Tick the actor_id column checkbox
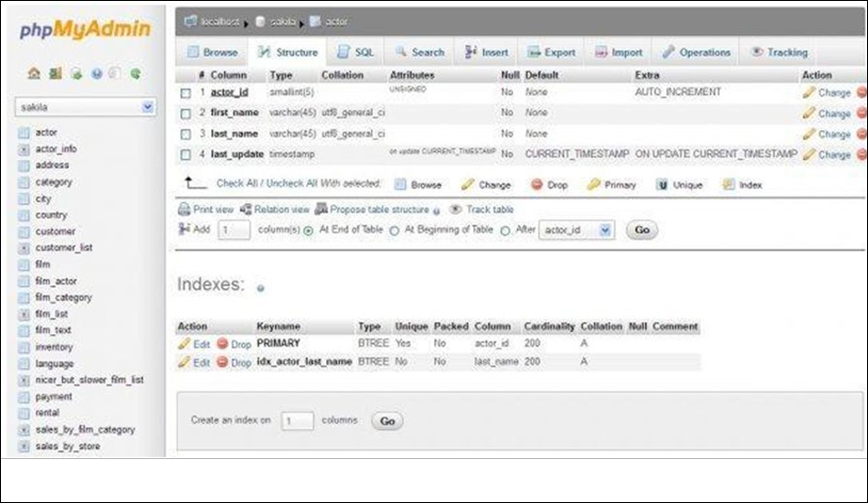 pos(186,93)
